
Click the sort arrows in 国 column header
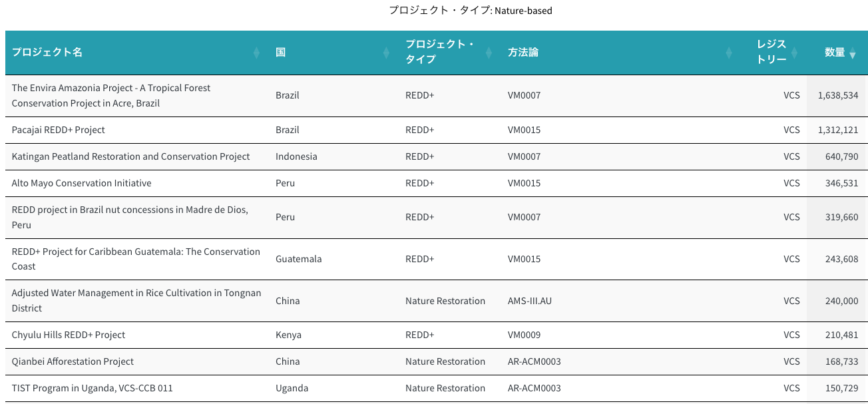tap(386, 53)
